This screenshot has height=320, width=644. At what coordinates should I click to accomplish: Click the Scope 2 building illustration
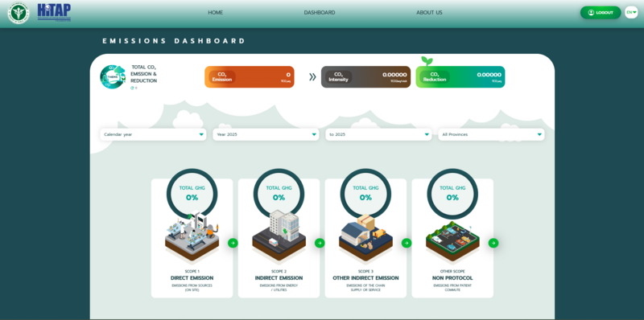(279, 236)
